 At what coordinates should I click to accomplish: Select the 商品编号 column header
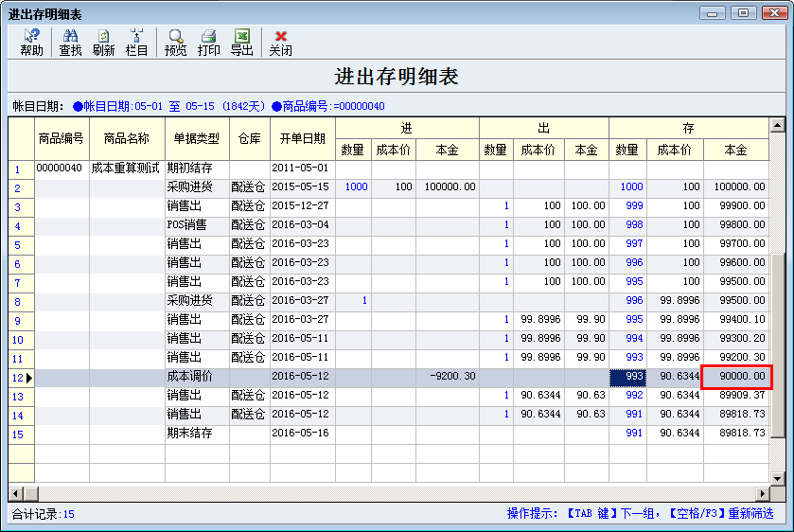[62, 139]
